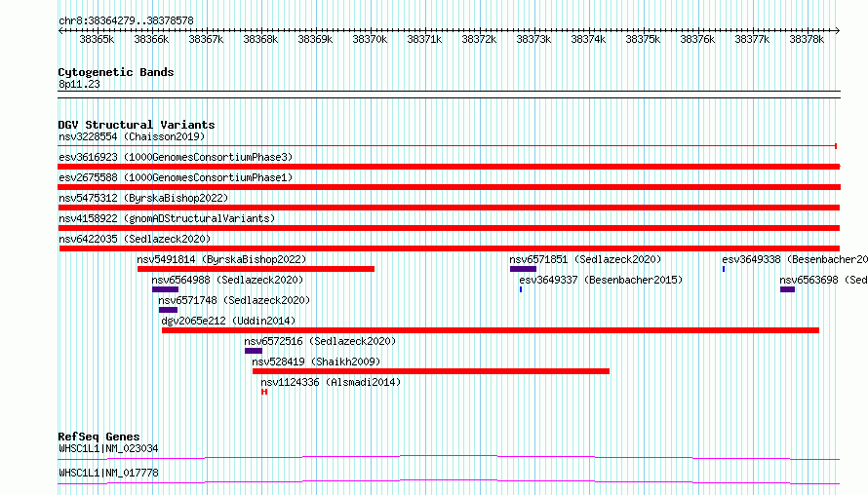Select the RefSeq Genes track title
The height and width of the screenshot is (495, 868).
tap(99, 437)
